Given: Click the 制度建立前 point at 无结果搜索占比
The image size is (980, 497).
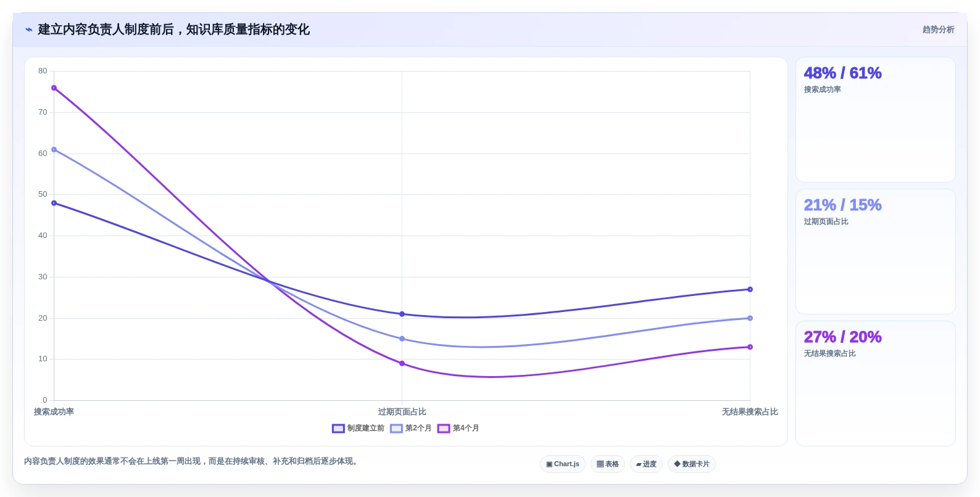Looking at the screenshot, I should (750, 289).
